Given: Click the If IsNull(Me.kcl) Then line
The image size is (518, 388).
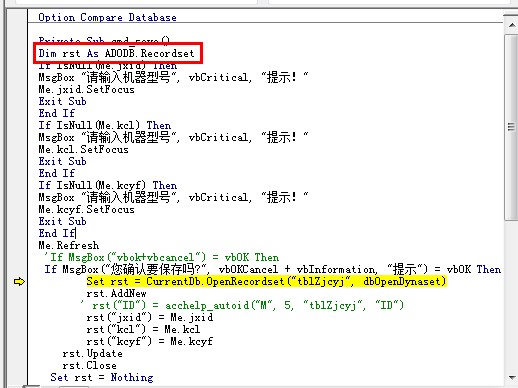Looking at the screenshot, I should click(x=105, y=125).
